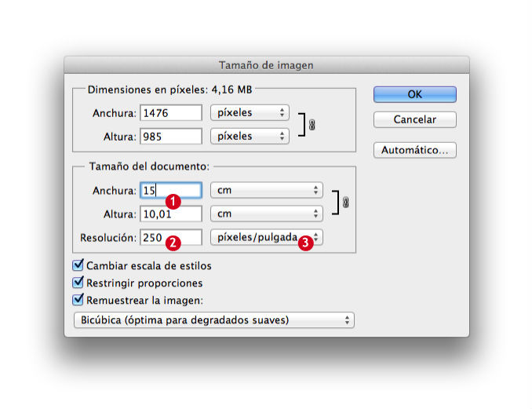Open the Automático… settings button

pos(414,150)
